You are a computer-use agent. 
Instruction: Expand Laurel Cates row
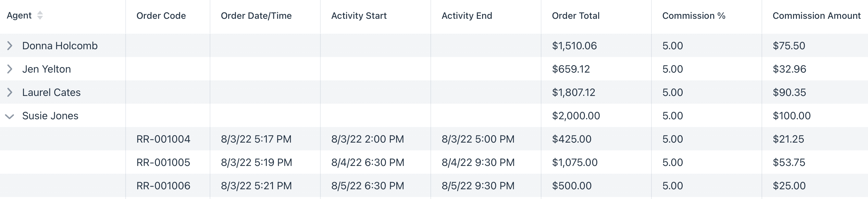pyautogui.click(x=10, y=92)
